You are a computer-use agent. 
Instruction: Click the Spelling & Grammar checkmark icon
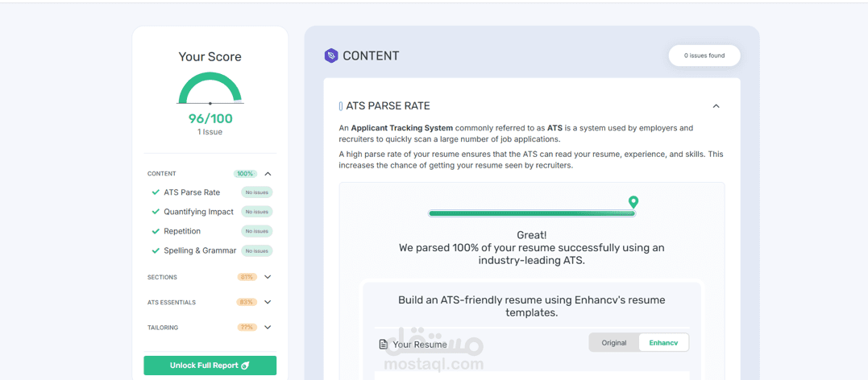156,250
